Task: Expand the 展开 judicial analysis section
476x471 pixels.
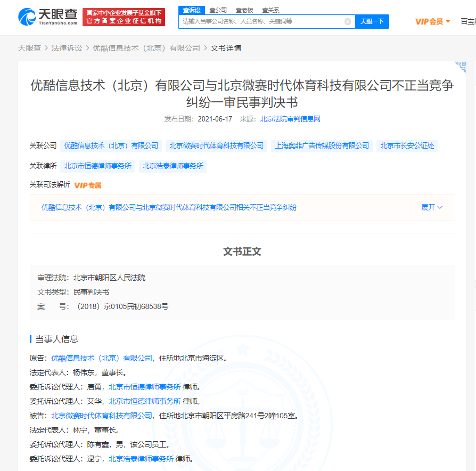Action: (x=432, y=208)
